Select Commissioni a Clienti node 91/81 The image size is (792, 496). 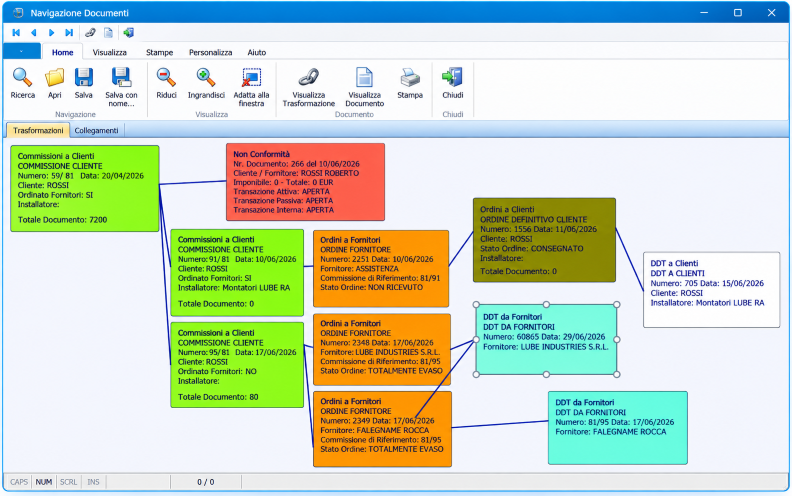237,272
